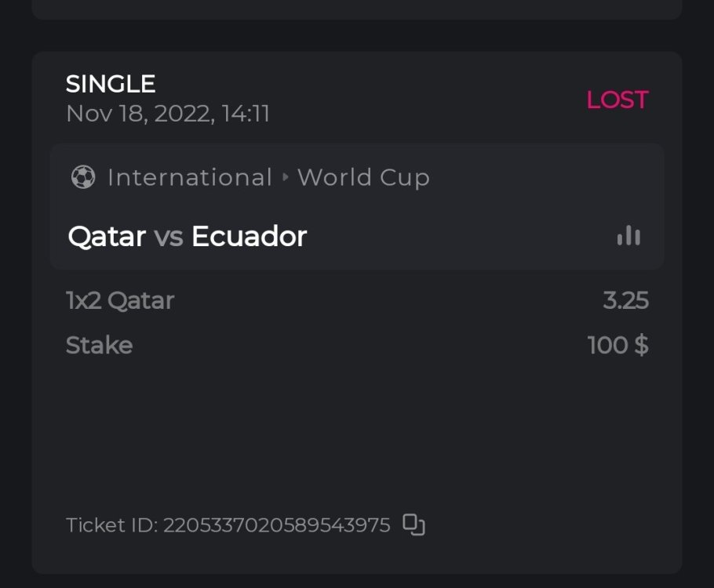Click the 'vs' text between teams
This screenshot has width=714, height=588.
169,236
